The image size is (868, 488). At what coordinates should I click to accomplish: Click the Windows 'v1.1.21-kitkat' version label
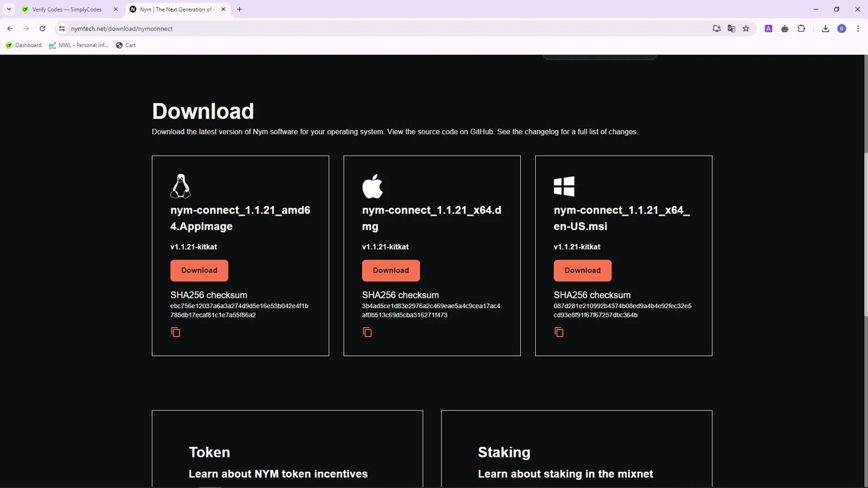point(577,247)
